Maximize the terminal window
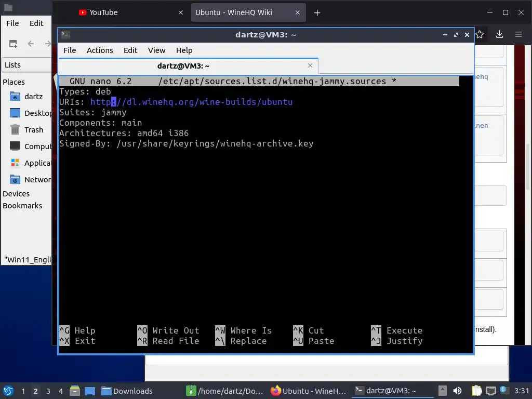Viewport: 532px width, 399px height. click(x=456, y=35)
